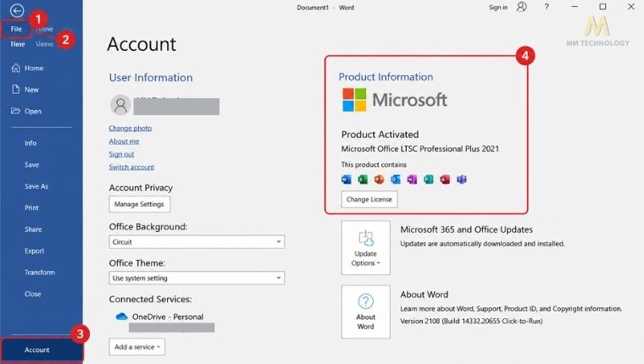The width and height of the screenshot is (644, 364).
Task: Minimize the Word window
Action: (x=575, y=7)
